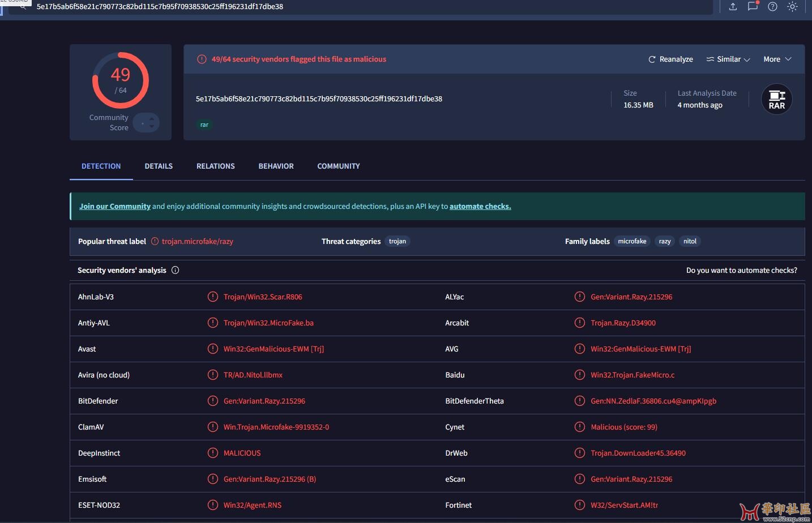Click the alert icon in the AhnLab-V3 row
The image size is (812, 523).
pyautogui.click(x=213, y=297)
